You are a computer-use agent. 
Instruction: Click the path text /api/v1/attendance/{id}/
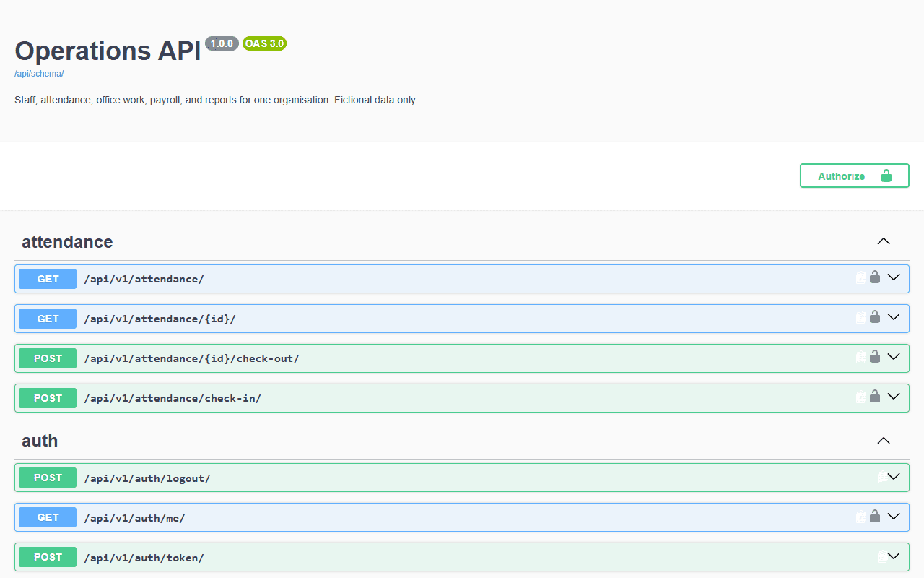160,319
